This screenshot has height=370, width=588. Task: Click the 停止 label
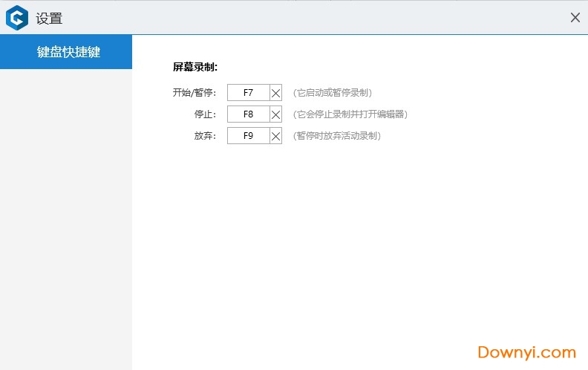[205, 114]
